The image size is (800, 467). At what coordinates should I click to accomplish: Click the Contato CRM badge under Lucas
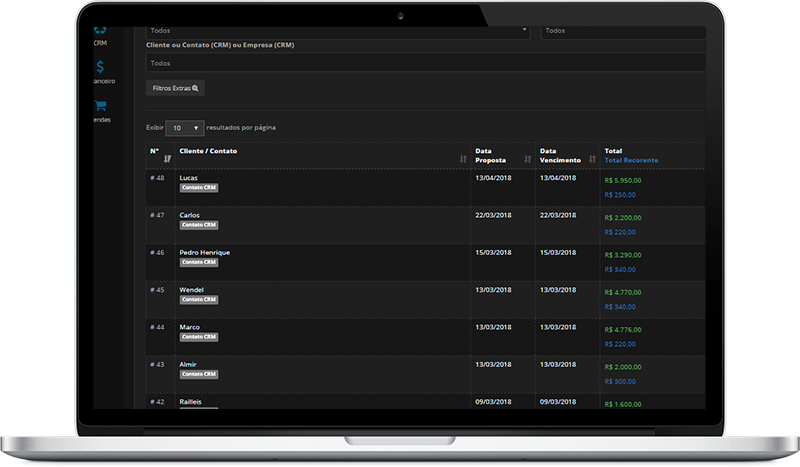(198, 187)
